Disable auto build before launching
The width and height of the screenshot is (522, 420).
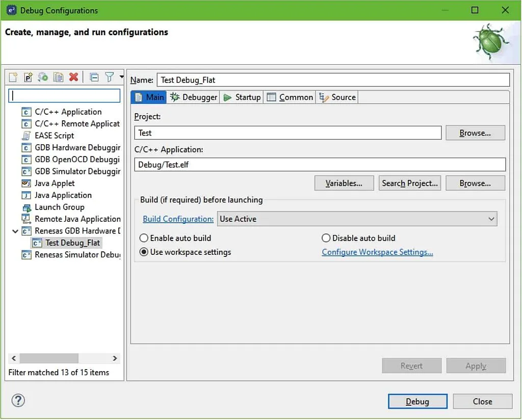coord(326,238)
